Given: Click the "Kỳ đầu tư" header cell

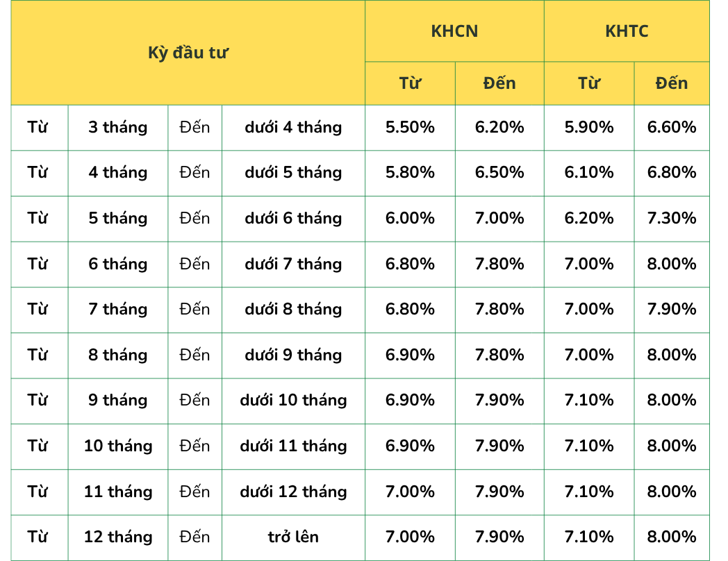Looking at the screenshot, I should coord(188,53).
